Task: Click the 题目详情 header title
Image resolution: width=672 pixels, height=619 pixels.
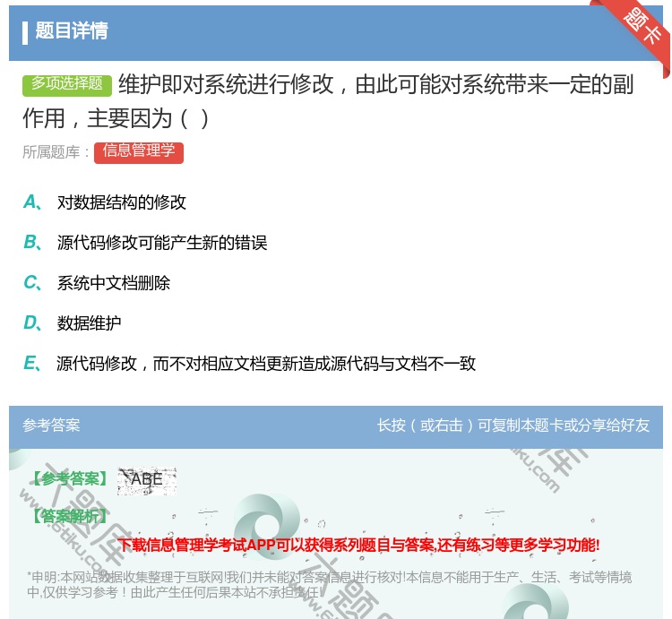Action: [x=71, y=31]
